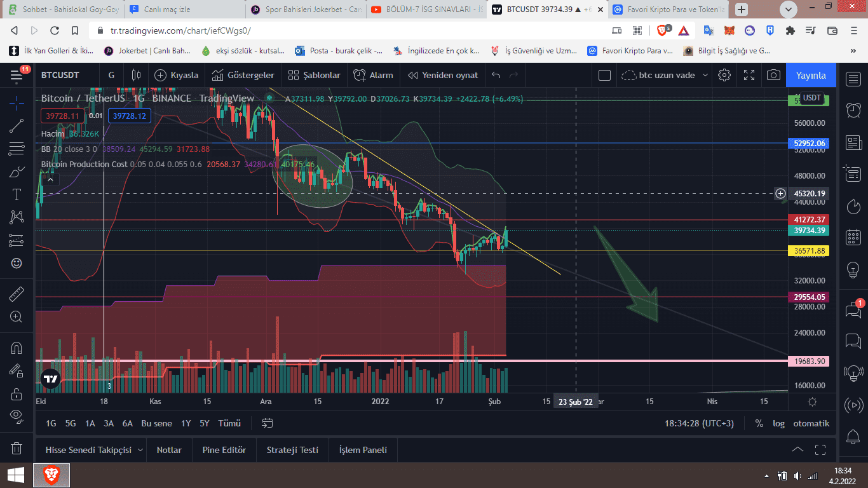
Task: Open the idea stream panel
Action: [853, 373]
